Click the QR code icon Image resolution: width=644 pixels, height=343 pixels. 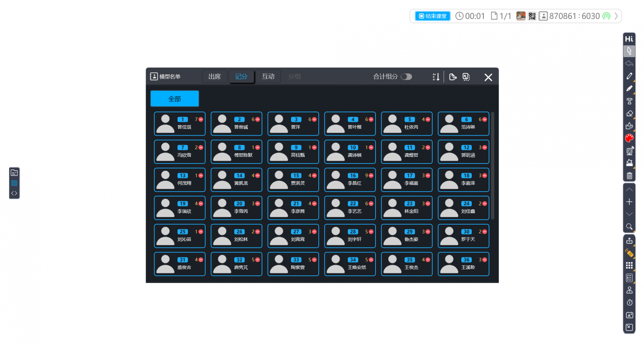pos(532,16)
